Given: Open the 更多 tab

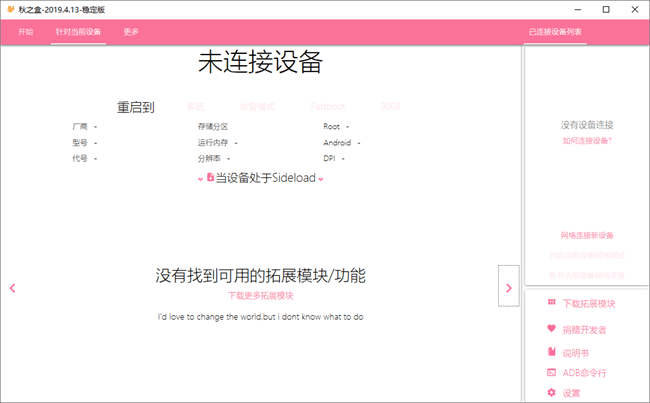Looking at the screenshot, I should tap(131, 32).
